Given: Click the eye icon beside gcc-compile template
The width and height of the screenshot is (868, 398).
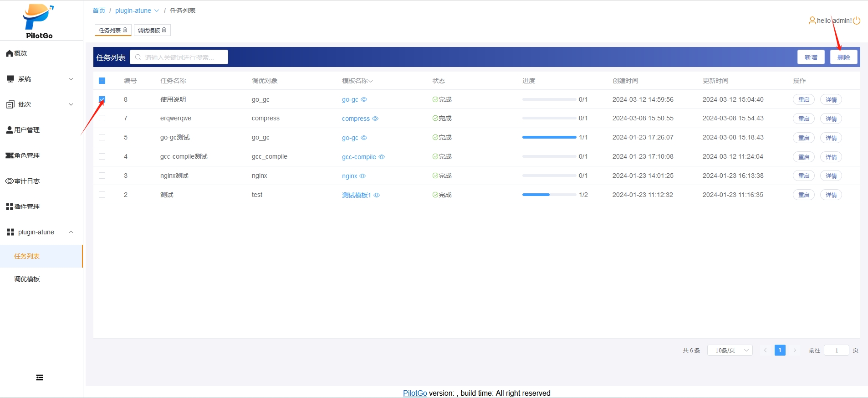Looking at the screenshot, I should [x=382, y=157].
